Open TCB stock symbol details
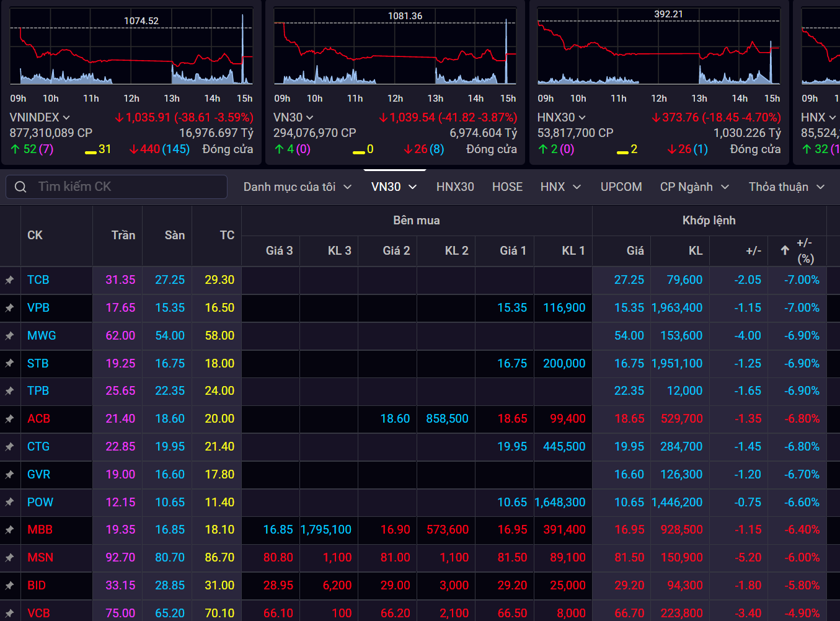This screenshot has height=621, width=840. pyautogui.click(x=38, y=280)
